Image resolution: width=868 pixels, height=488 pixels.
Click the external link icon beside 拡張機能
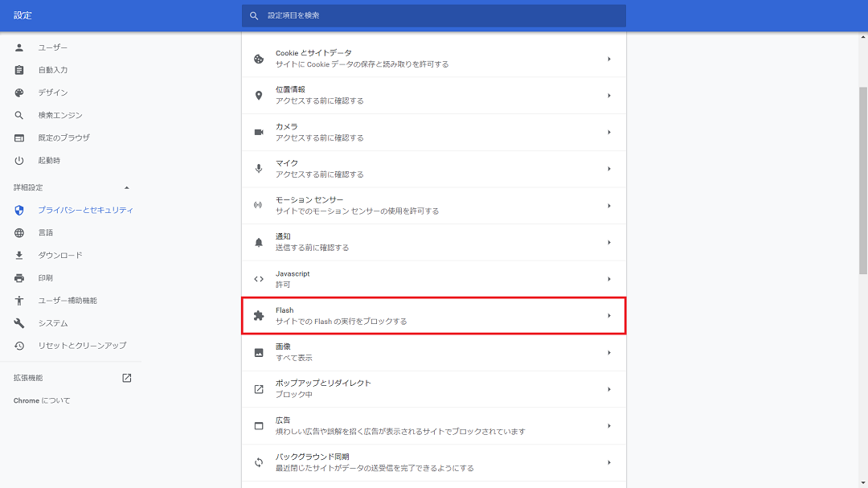(x=126, y=378)
